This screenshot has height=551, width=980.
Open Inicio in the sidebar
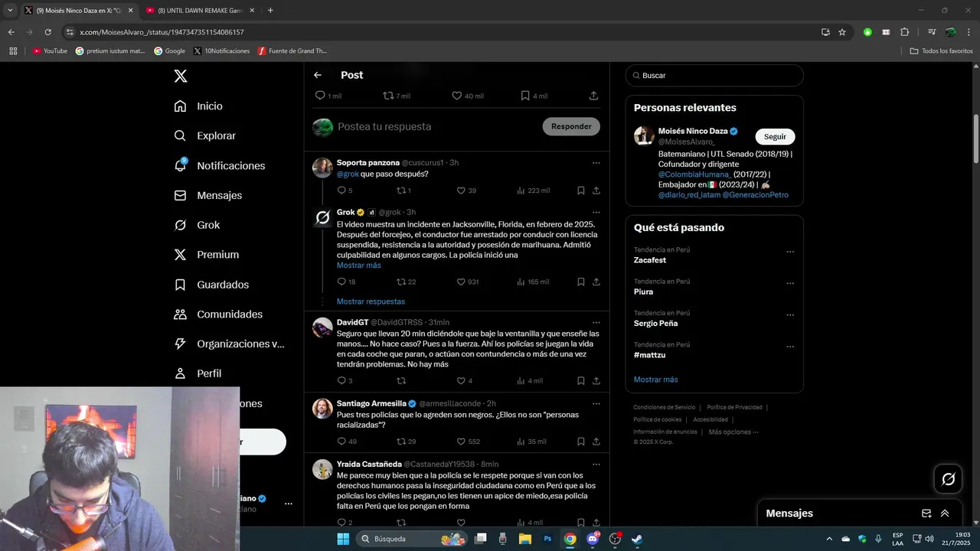(x=198, y=106)
